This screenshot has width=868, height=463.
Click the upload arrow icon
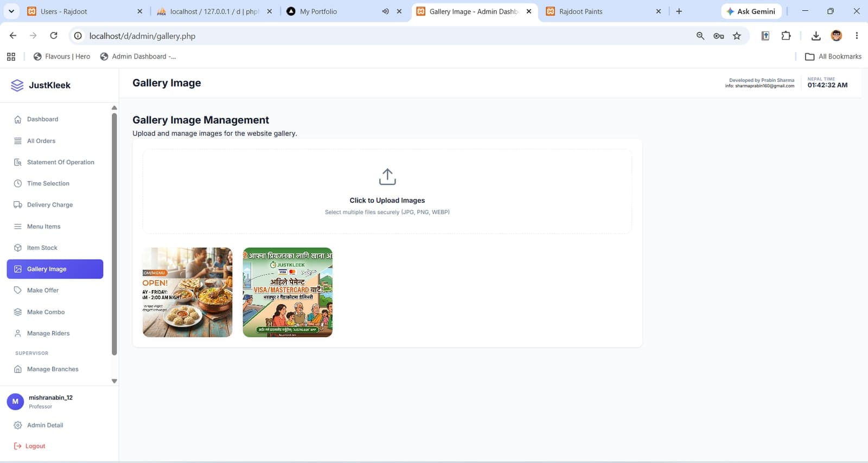click(387, 177)
